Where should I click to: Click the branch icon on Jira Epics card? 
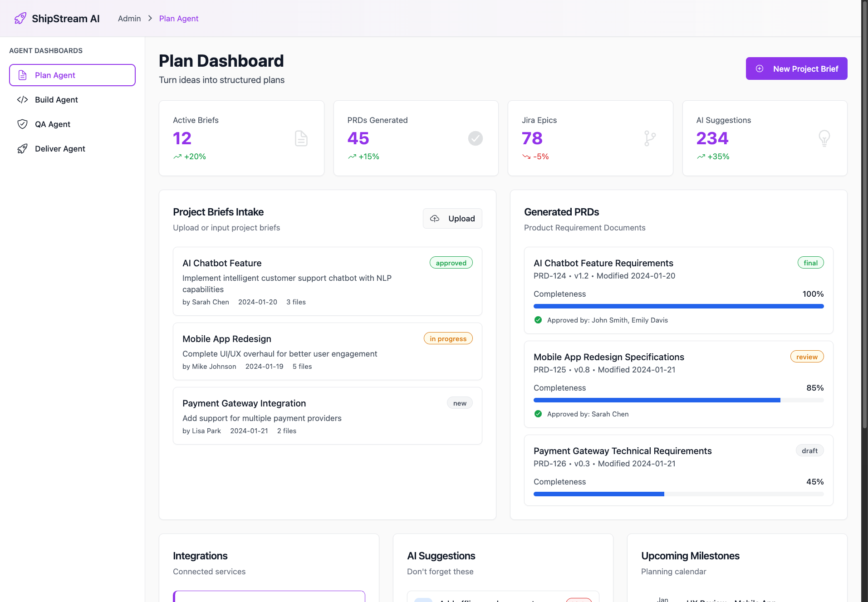(650, 138)
